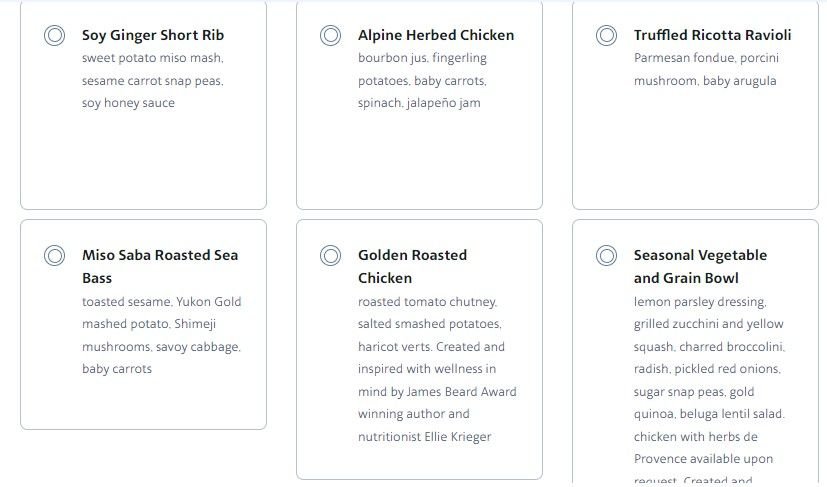Select the Seasonal Vegetable and Grain Bowl radio button

(606, 256)
